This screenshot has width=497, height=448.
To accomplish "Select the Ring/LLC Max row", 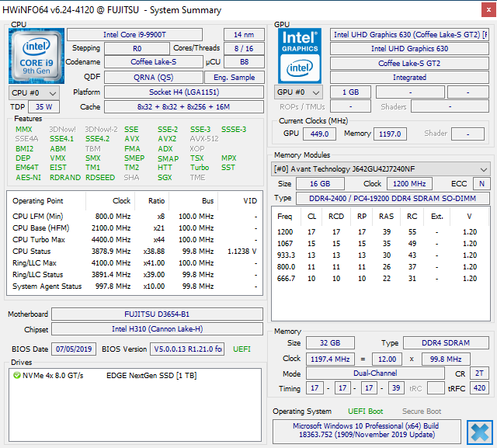I will coord(134,263).
